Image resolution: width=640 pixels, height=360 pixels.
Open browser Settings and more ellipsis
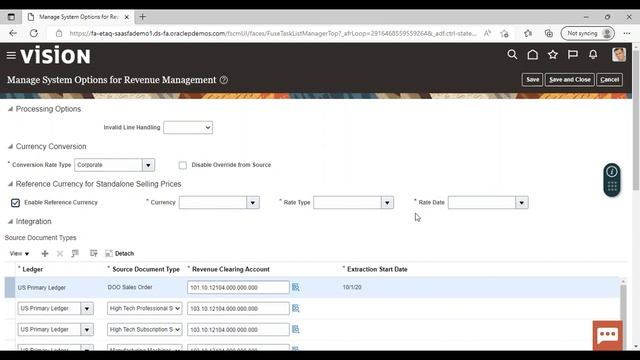(x=627, y=33)
